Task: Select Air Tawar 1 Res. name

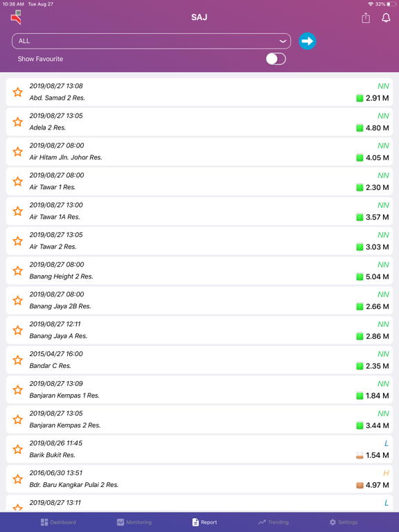Action: [52, 187]
